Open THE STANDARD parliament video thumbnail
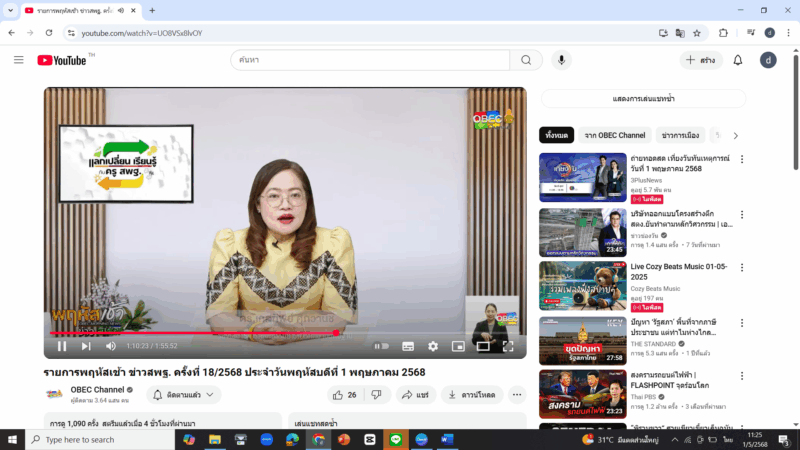This screenshot has width=800, height=450. [x=583, y=341]
